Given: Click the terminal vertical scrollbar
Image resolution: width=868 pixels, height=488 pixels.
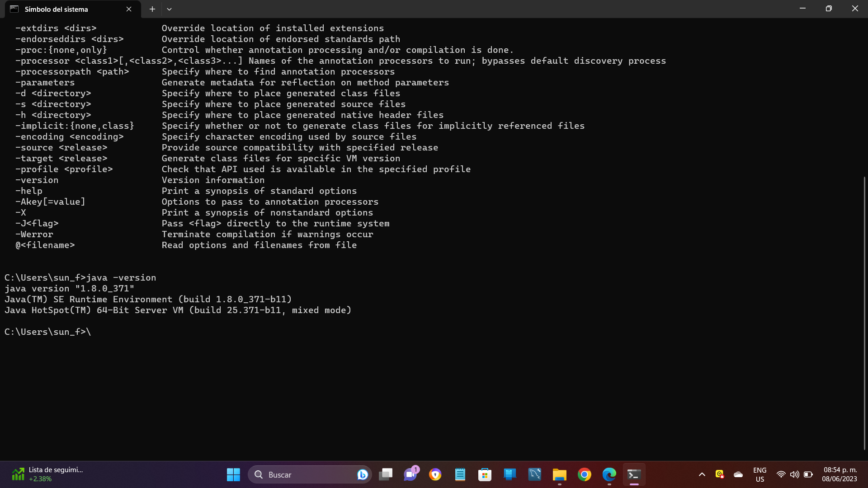Looking at the screenshot, I should [864, 313].
